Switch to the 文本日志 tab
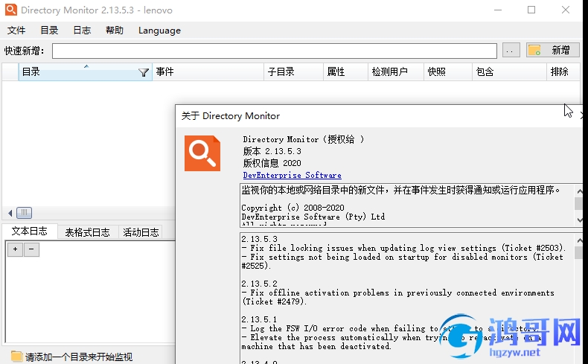588x364 pixels. click(x=30, y=232)
